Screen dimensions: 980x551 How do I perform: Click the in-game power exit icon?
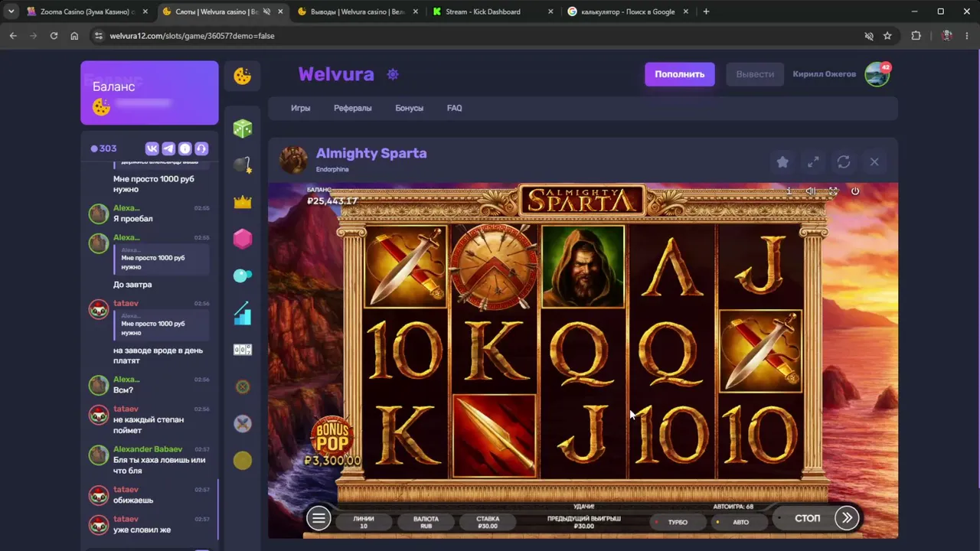pos(855,191)
